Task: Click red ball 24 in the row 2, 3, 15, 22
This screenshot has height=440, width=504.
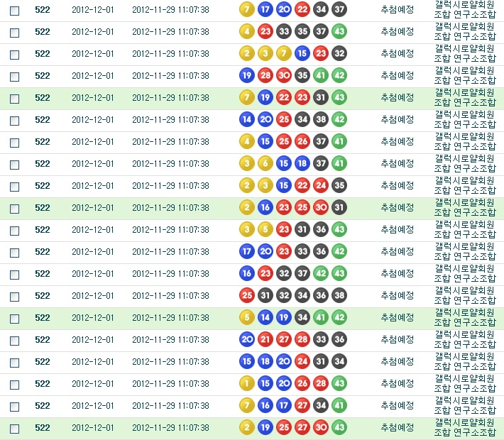Action: [x=321, y=185]
